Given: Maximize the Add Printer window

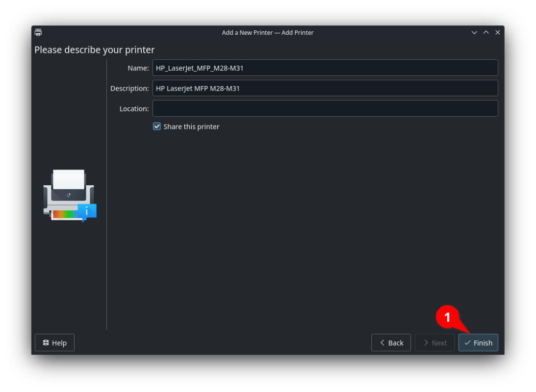Looking at the screenshot, I should point(486,32).
